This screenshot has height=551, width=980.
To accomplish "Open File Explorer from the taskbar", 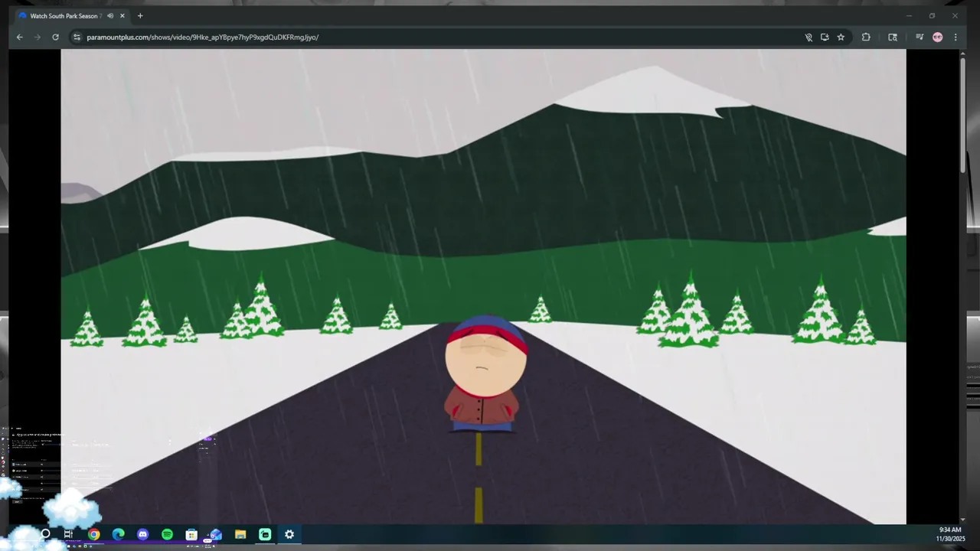I will click(x=240, y=534).
